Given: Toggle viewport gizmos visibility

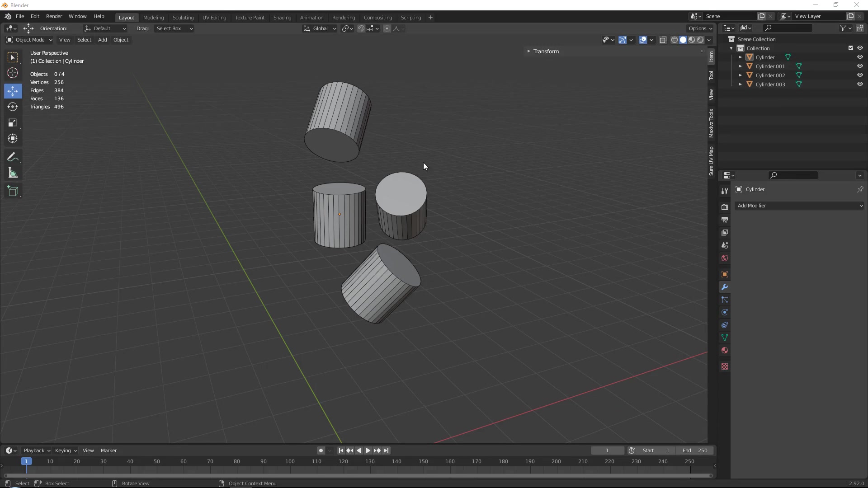Looking at the screenshot, I should coord(623,40).
